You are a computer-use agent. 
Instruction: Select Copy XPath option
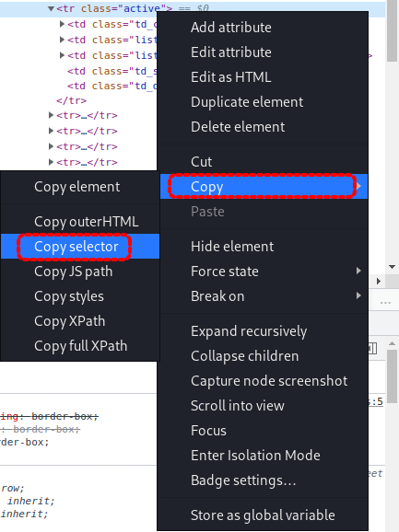point(80,321)
